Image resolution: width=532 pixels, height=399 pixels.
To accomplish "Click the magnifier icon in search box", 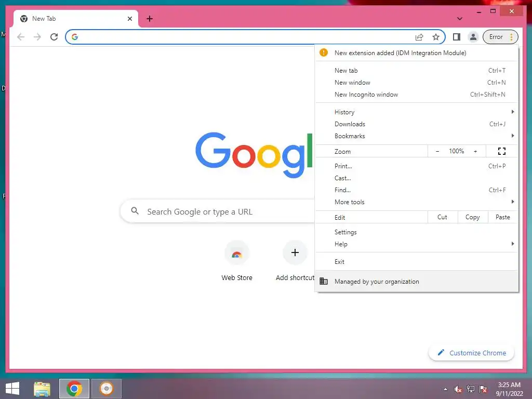I will (x=135, y=211).
